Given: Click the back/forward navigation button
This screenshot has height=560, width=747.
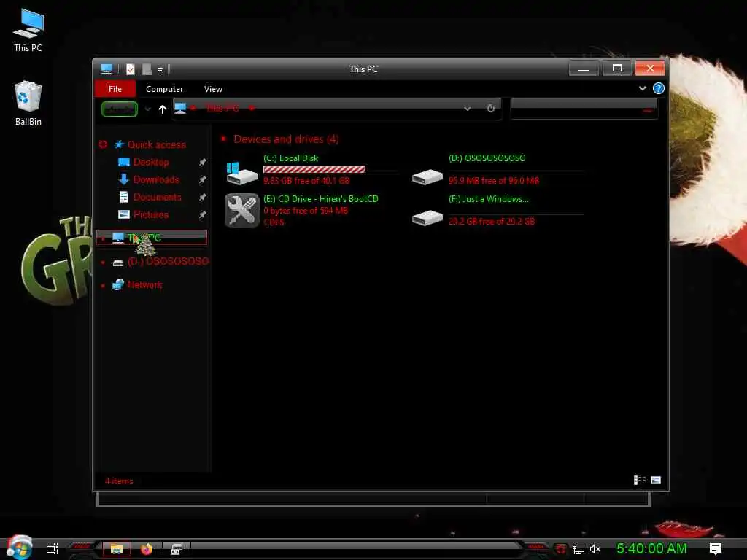Looking at the screenshot, I should (120, 109).
